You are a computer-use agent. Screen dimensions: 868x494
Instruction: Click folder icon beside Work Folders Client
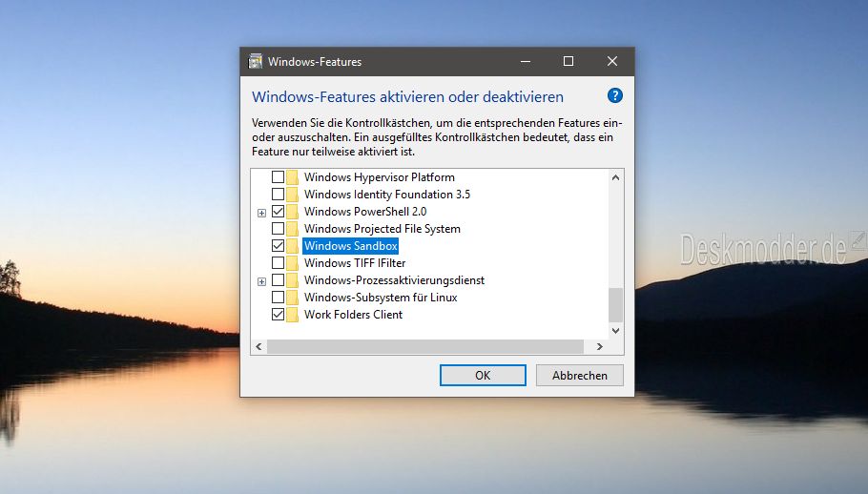[x=292, y=314]
